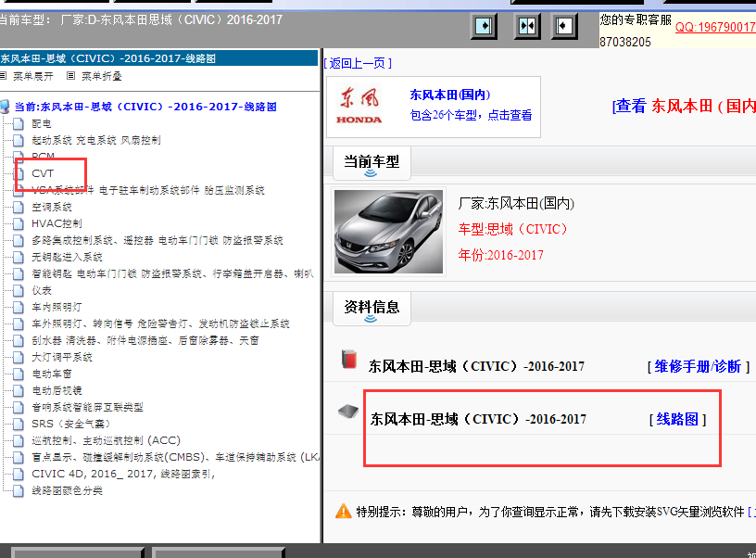Open 刮水器 清洗器 附件电源插座 item
Screen dimensions: 756x558
pyautogui.click(x=145, y=340)
